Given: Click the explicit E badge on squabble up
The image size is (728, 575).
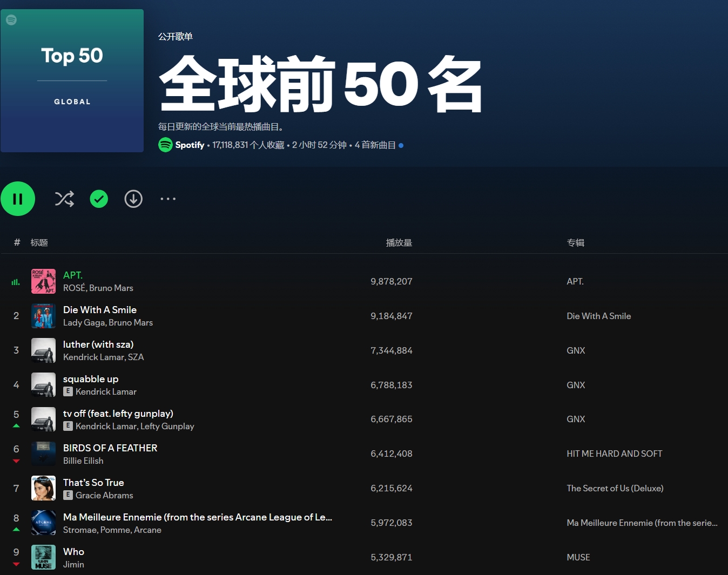Looking at the screenshot, I should [x=68, y=391].
